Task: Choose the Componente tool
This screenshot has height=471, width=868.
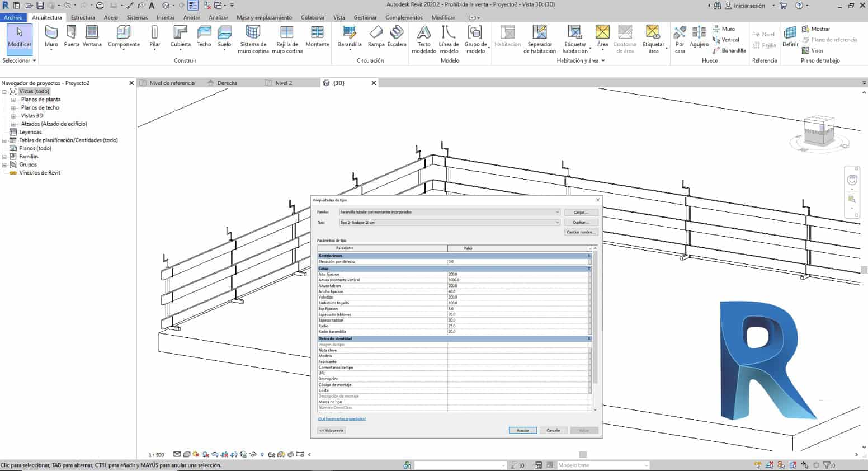Action: click(124, 37)
